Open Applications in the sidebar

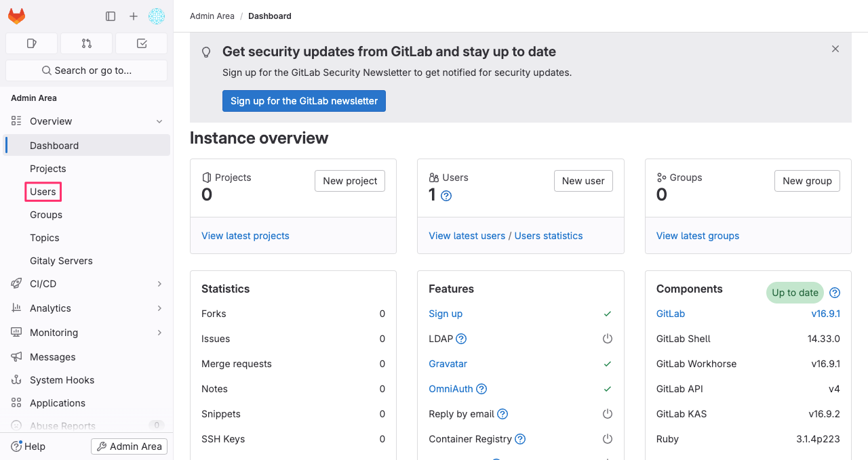87,403
